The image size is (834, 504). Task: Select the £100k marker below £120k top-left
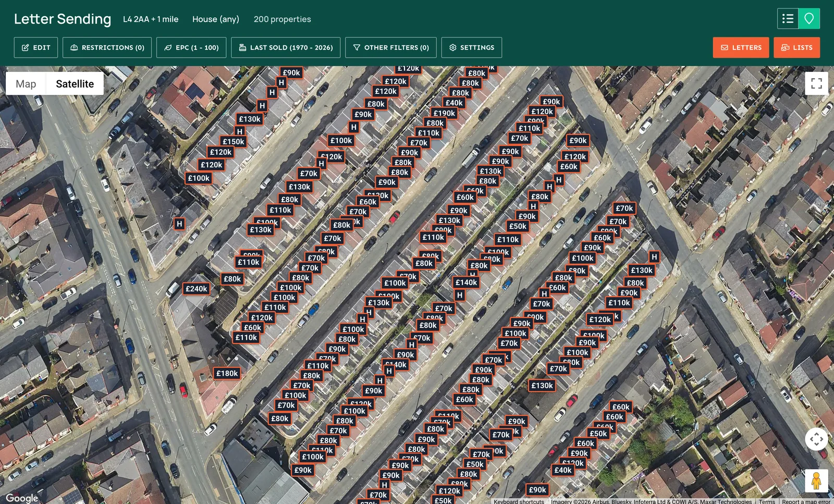(199, 178)
